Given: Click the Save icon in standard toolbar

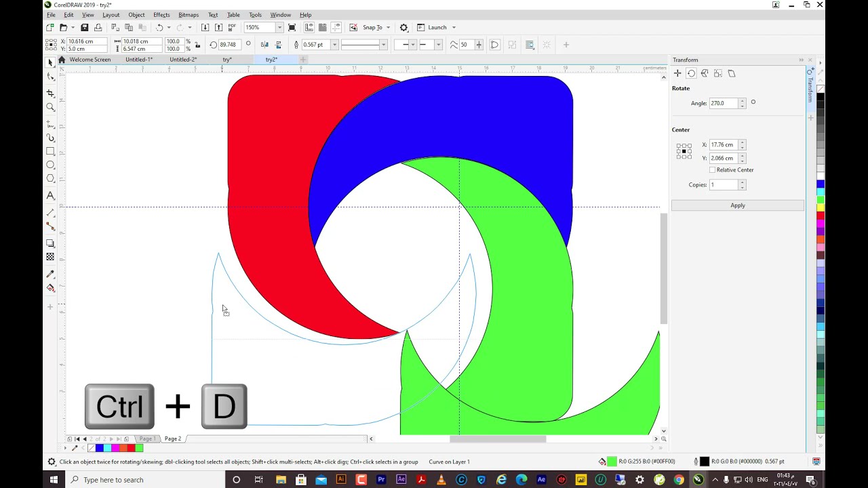Looking at the screenshot, I should click(84, 27).
